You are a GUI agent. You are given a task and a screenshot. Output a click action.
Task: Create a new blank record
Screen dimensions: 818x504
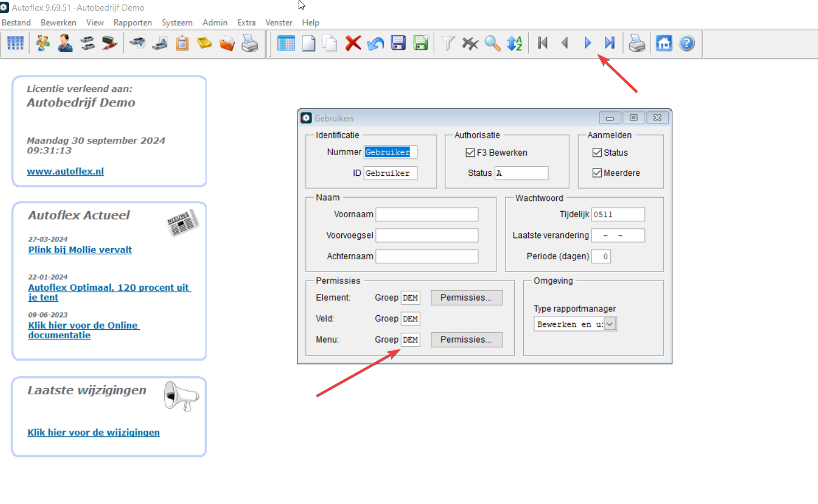click(309, 43)
